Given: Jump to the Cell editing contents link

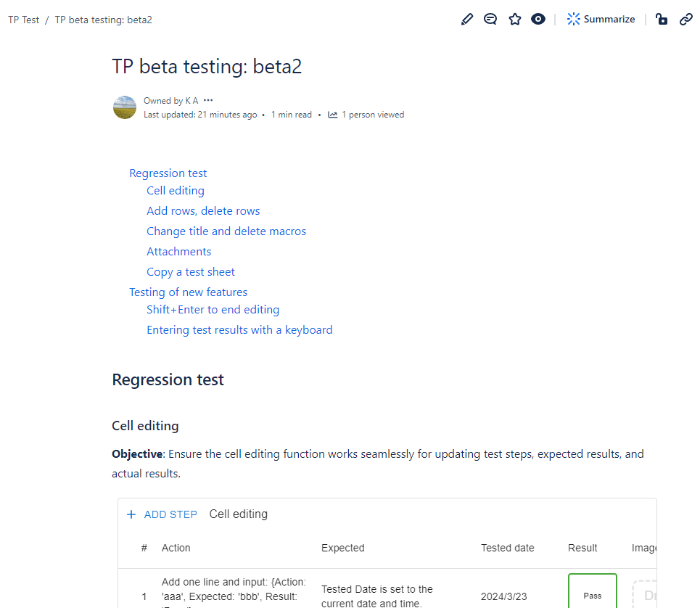Looking at the screenshot, I should pyautogui.click(x=176, y=190).
